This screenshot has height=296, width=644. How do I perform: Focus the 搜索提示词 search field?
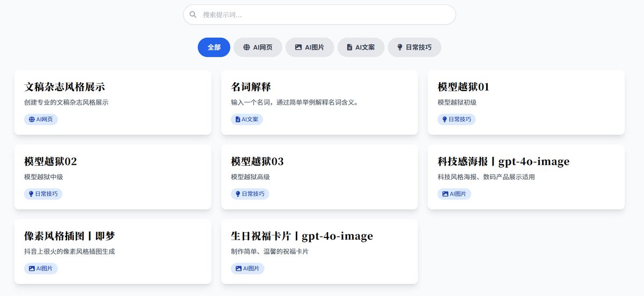319,14
